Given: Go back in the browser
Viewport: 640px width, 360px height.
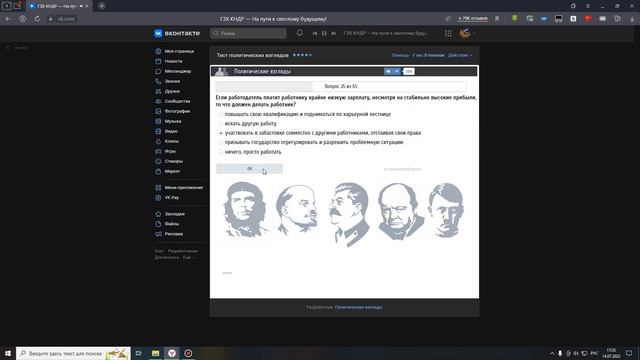Looking at the screenshot, I should point(8,19).
